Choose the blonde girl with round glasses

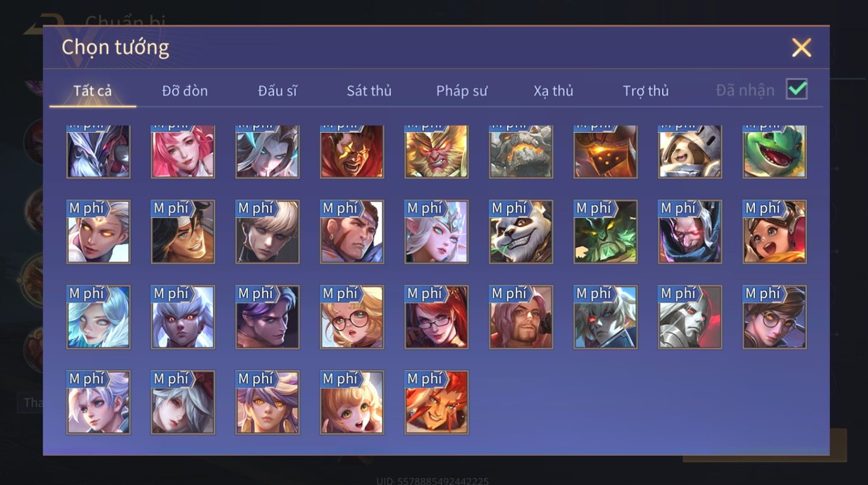point(352,317)
